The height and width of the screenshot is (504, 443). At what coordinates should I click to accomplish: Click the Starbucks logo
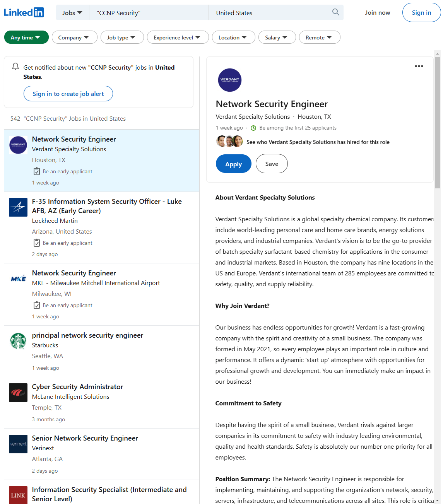point(18,341)
